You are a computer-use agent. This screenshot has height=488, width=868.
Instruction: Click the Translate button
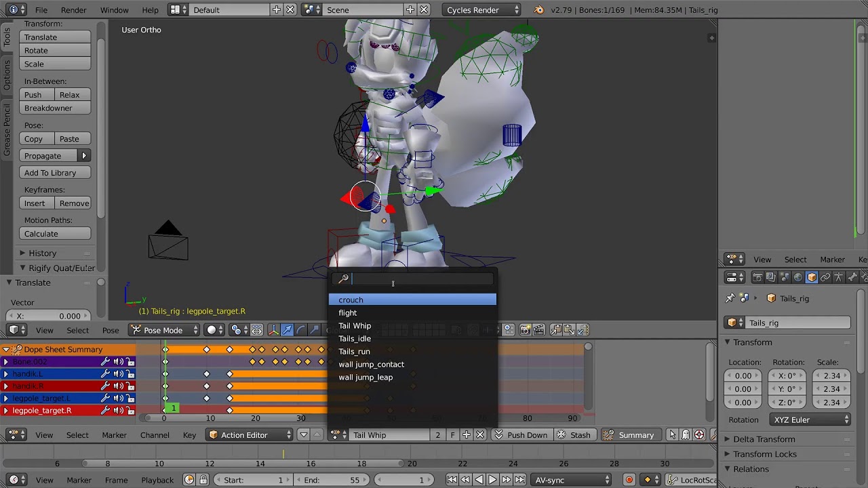55,37
